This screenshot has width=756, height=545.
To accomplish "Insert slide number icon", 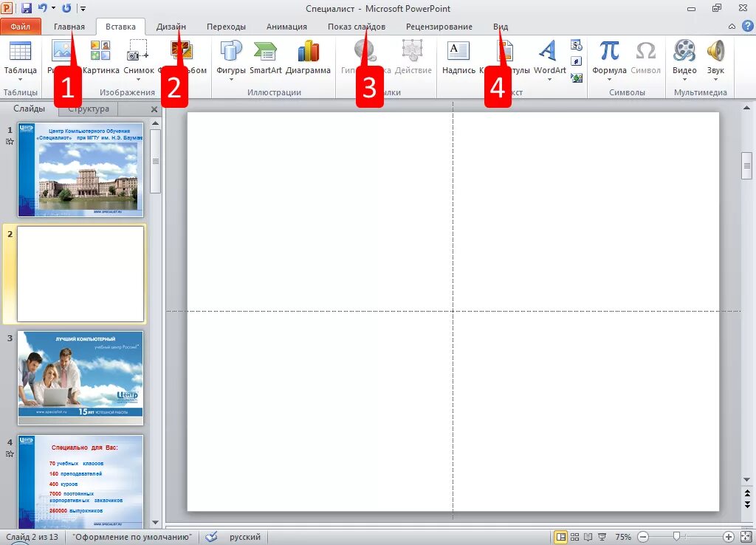I will [x=576, y=61].
